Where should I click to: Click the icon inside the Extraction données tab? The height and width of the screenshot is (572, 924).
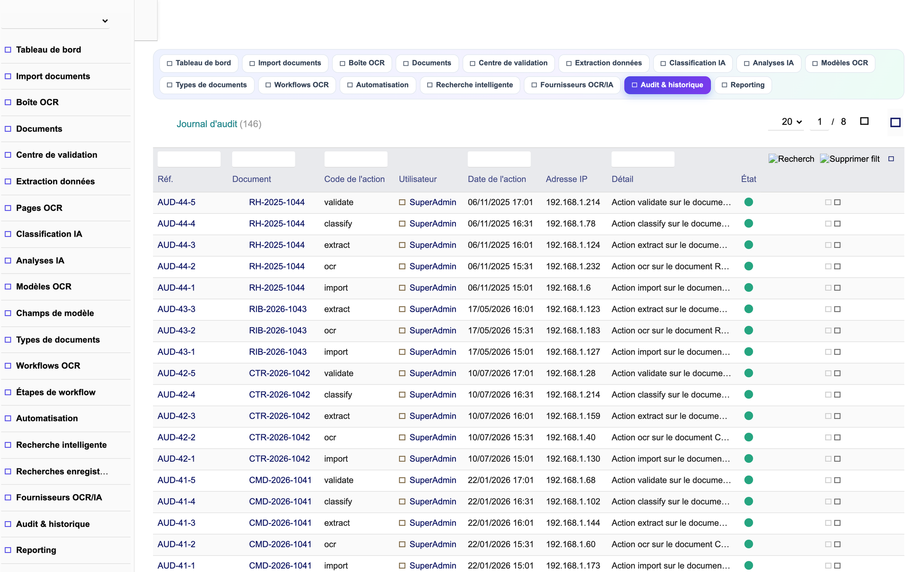569,63
